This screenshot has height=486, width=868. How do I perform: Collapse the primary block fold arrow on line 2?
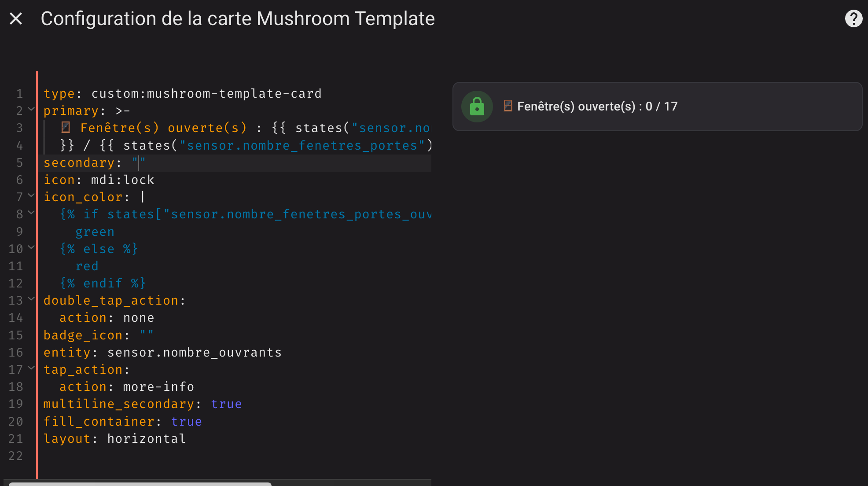(31, 109)
